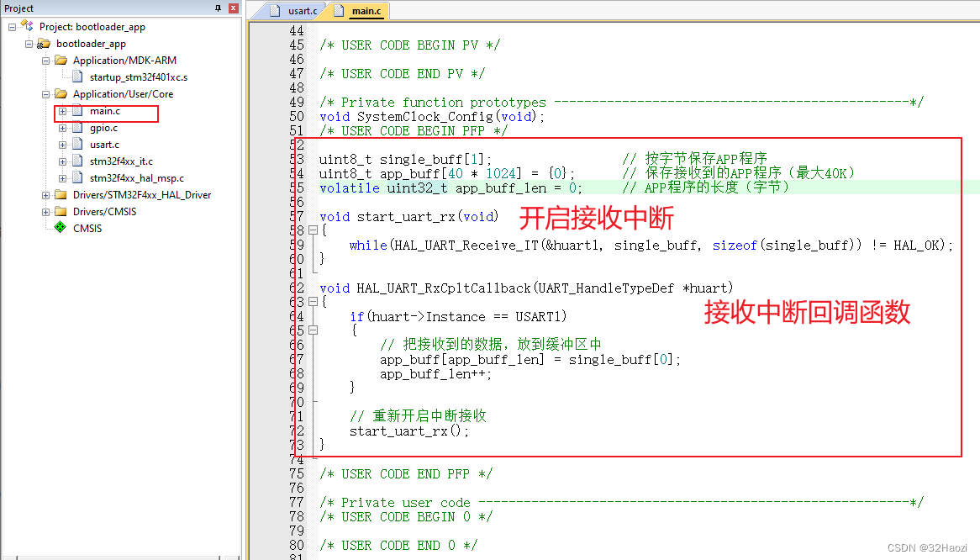Screen dimensions: 980x560
Task: Select stm32f4xx_hal_msp.c in the project tree
Action: pyautogui.click(x=136, y=178)
